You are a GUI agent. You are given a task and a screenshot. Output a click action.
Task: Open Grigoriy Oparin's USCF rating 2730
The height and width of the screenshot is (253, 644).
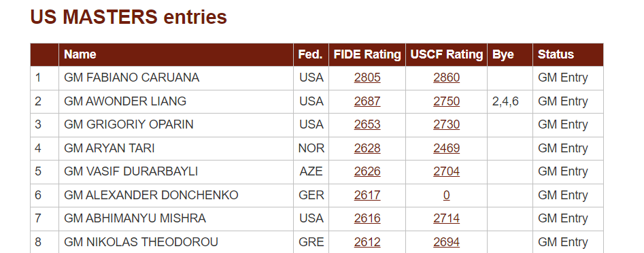[x=446, y=124]
